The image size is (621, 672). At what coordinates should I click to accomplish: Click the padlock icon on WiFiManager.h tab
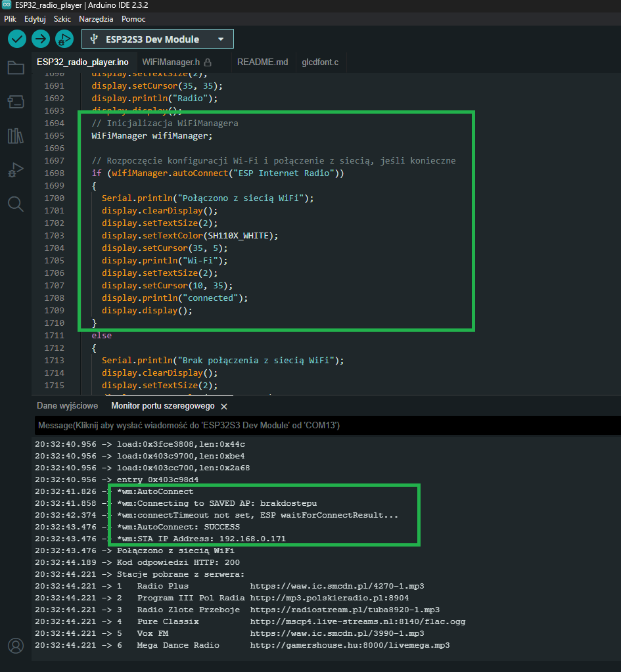tap(208, 62)
